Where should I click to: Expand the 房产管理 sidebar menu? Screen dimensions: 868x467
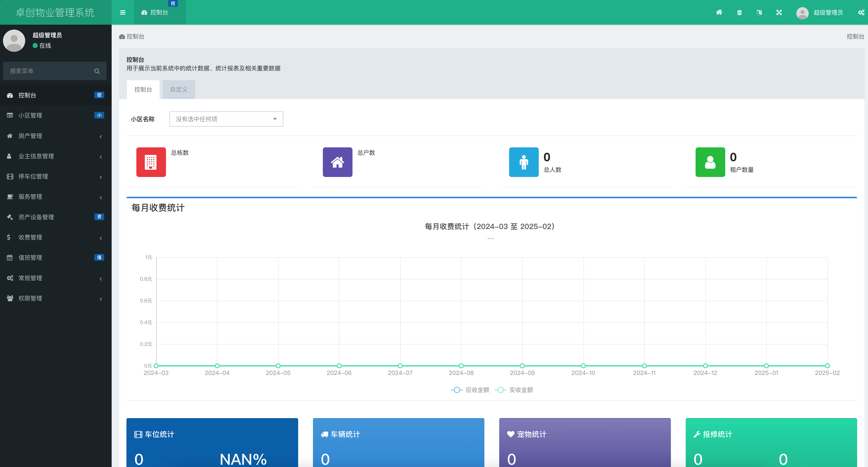[x=56, y=136]
